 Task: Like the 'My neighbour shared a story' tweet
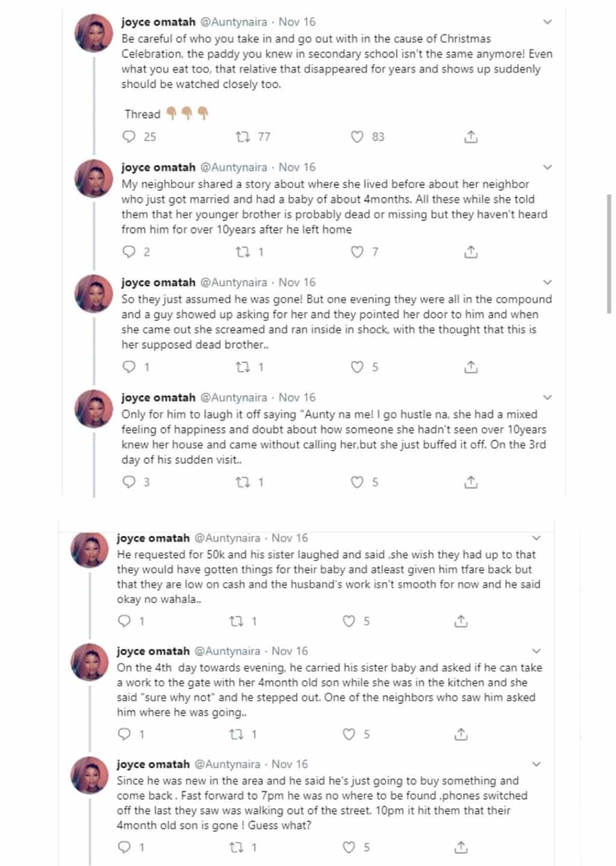click(357, 252)
